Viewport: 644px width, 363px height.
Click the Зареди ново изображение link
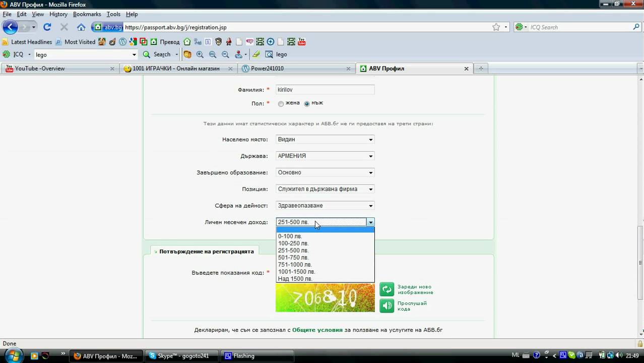click(415, 289)
